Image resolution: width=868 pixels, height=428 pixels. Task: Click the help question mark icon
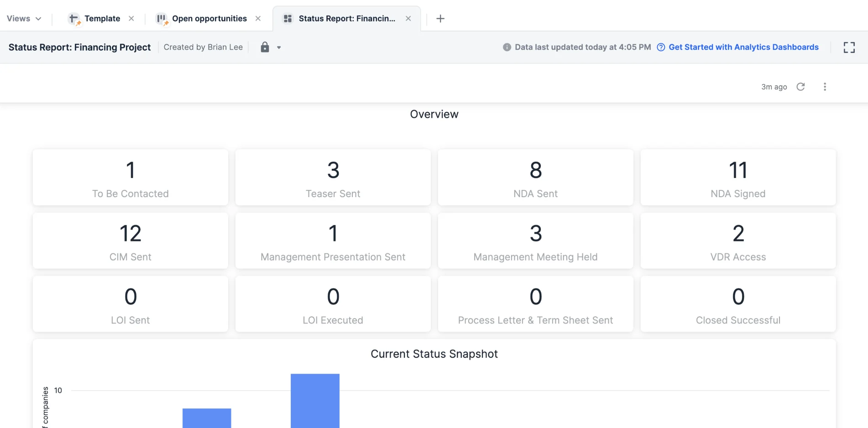(x=661, y=47)
